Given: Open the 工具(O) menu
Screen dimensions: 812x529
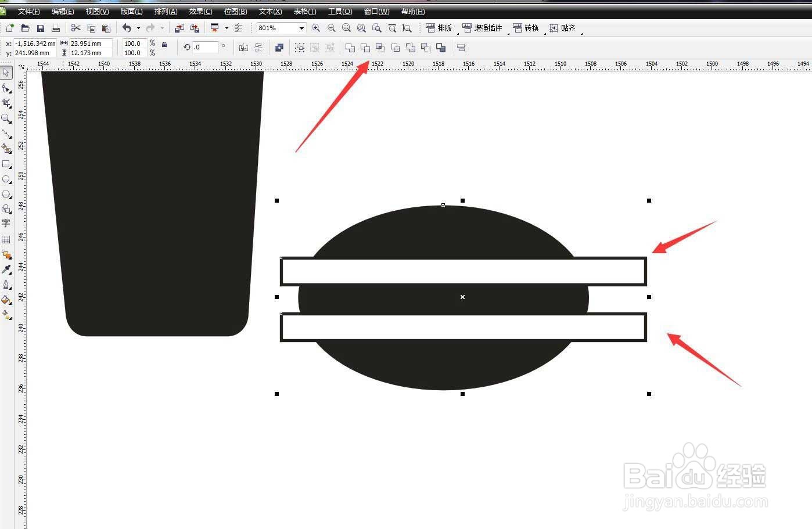Looking at the screenshot, I should [x=340, y=12].
